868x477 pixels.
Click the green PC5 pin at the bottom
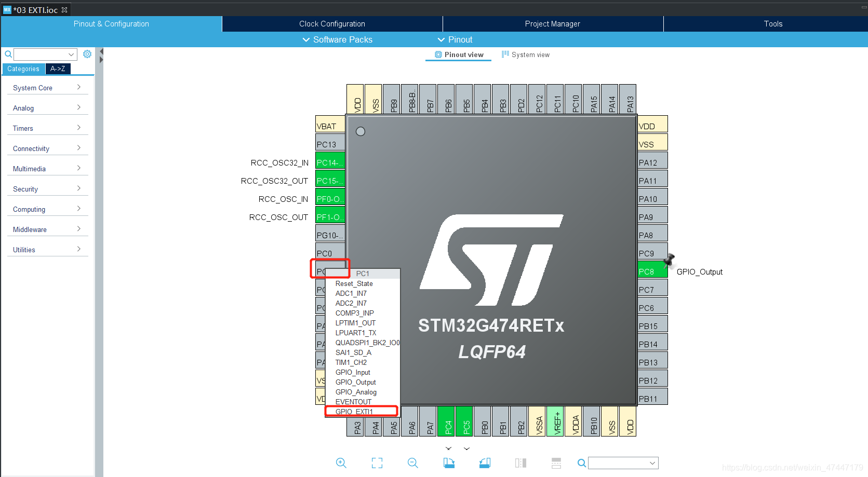pos(464,421)
